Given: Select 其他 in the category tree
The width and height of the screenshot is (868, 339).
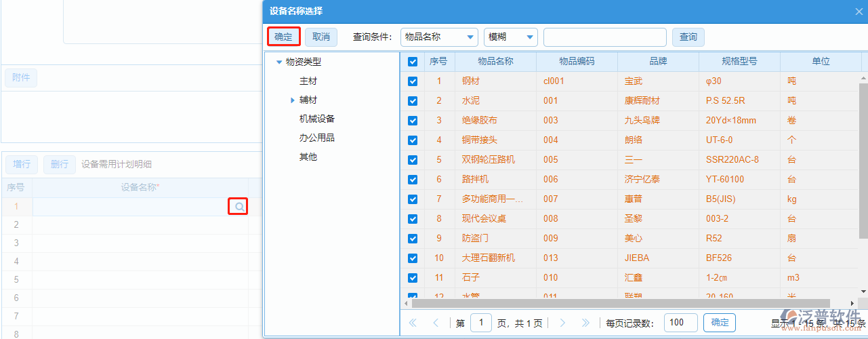Looking at the screenshot, I should coord(308,157).
